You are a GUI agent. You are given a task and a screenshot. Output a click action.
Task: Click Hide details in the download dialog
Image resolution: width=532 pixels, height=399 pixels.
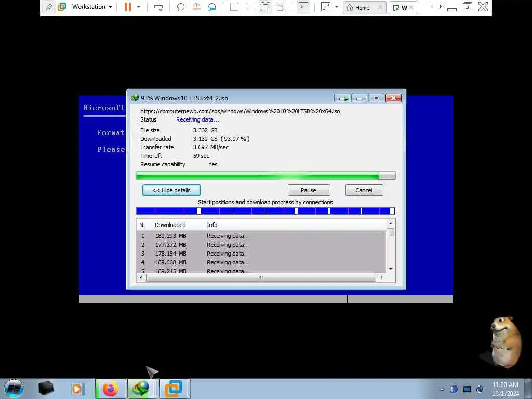tap(171, 190)
